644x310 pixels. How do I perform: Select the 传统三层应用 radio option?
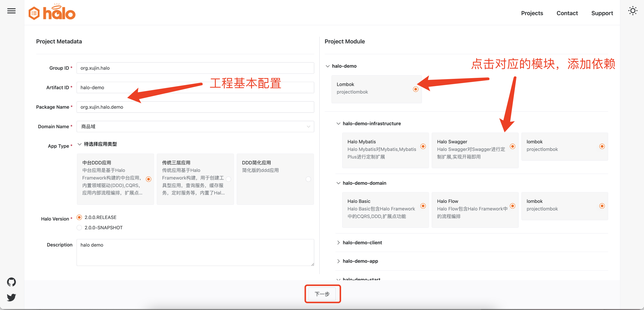[228, 179]
